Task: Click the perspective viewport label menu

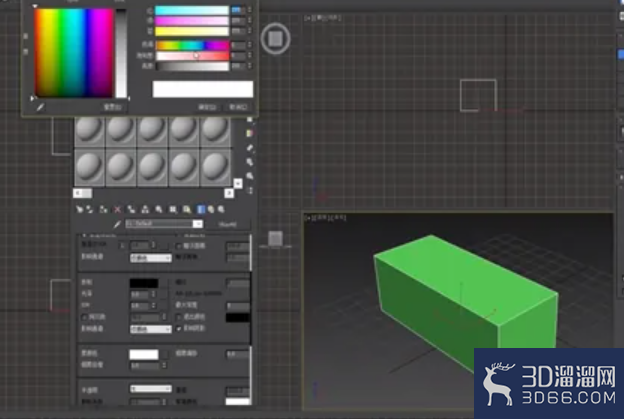Action: coord(325,218)
